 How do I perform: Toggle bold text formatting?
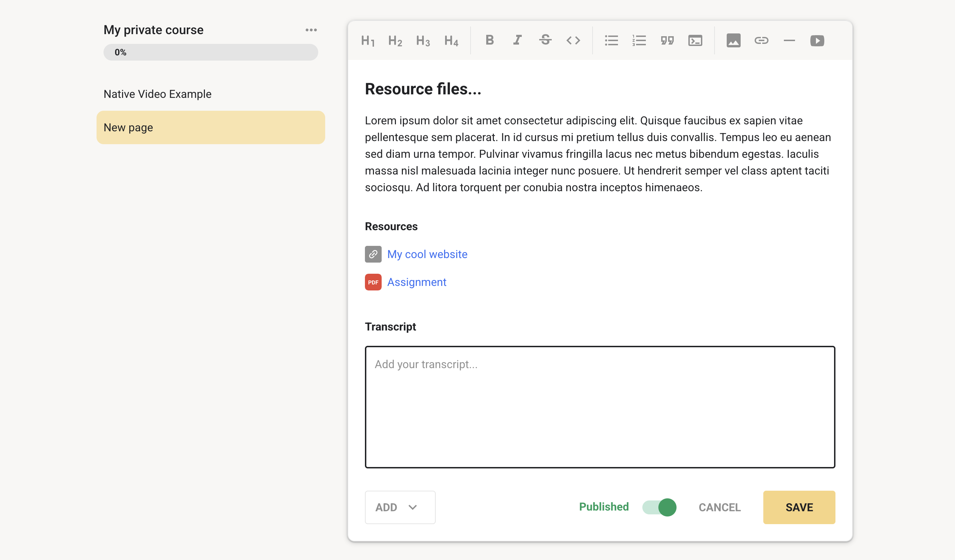[x=490, y=40]
